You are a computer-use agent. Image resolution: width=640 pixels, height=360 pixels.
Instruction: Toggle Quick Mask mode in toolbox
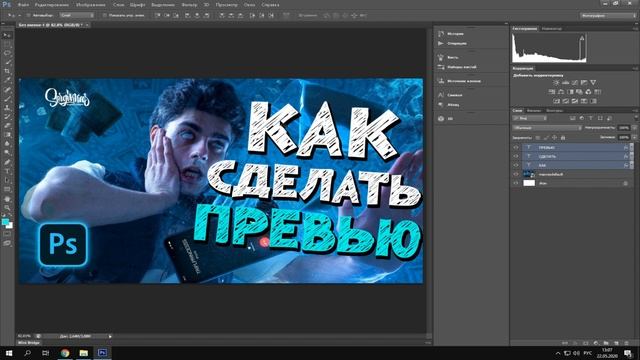pyautogui.click(x=7, y=234)
